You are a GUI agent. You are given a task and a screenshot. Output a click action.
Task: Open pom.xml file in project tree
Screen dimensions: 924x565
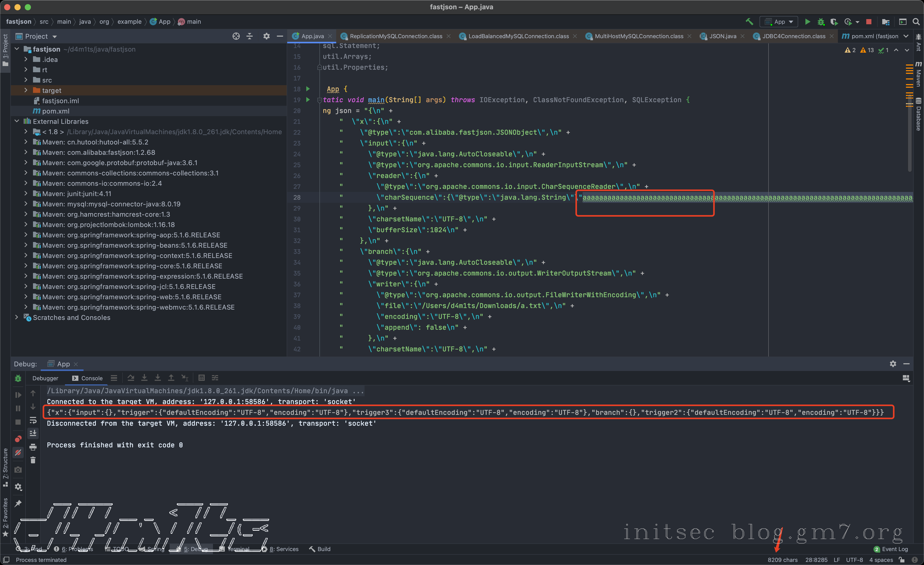point(55,111)
